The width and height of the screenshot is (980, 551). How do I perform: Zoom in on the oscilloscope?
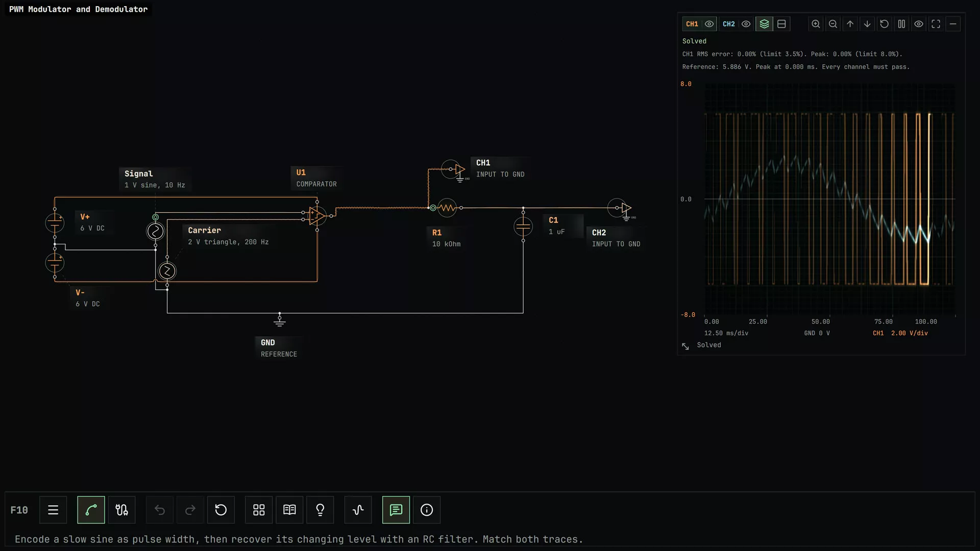coord(816,24)
